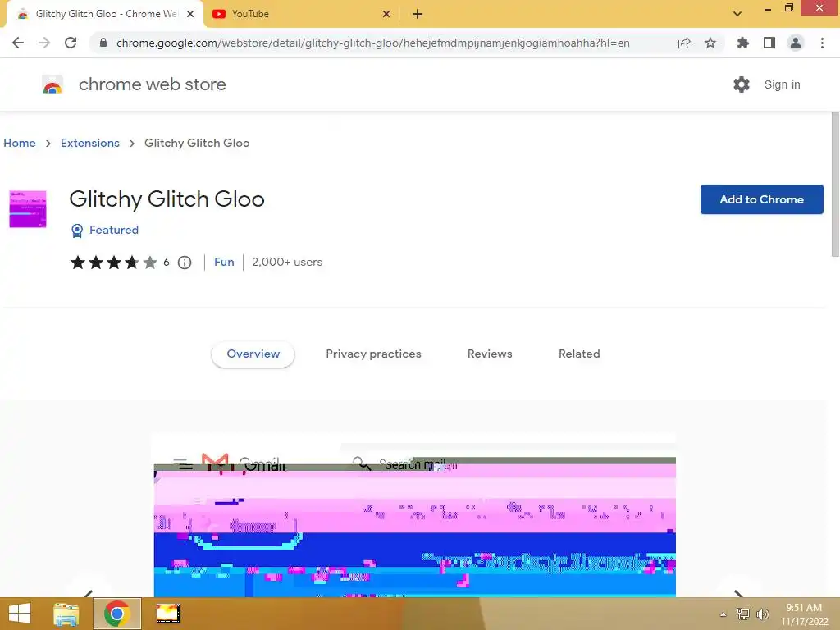This screenshot has height=630, width=840.
Task: Bookmark this page with the star icon
Action: [710, 43]
